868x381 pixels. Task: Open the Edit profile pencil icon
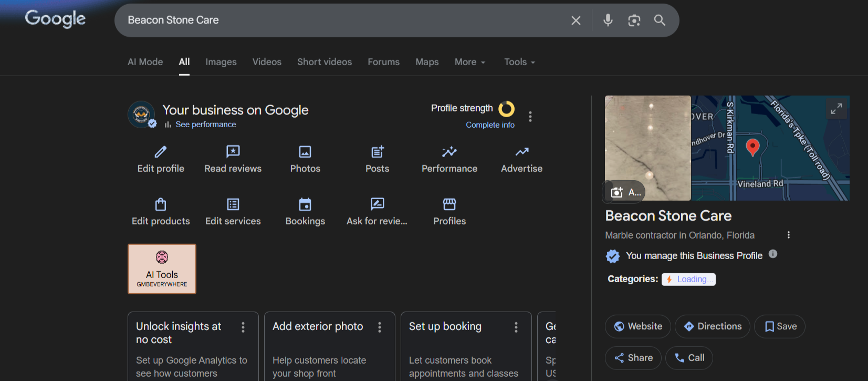(161, 152)
